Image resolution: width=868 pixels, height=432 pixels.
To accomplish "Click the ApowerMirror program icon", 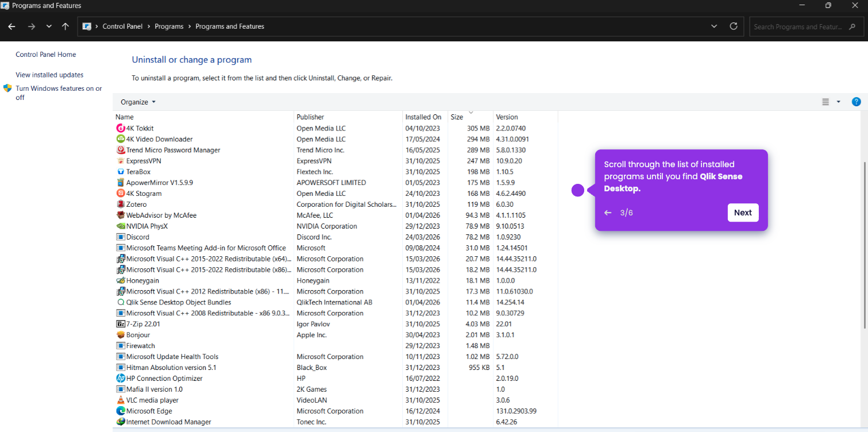I will point(121,183).
